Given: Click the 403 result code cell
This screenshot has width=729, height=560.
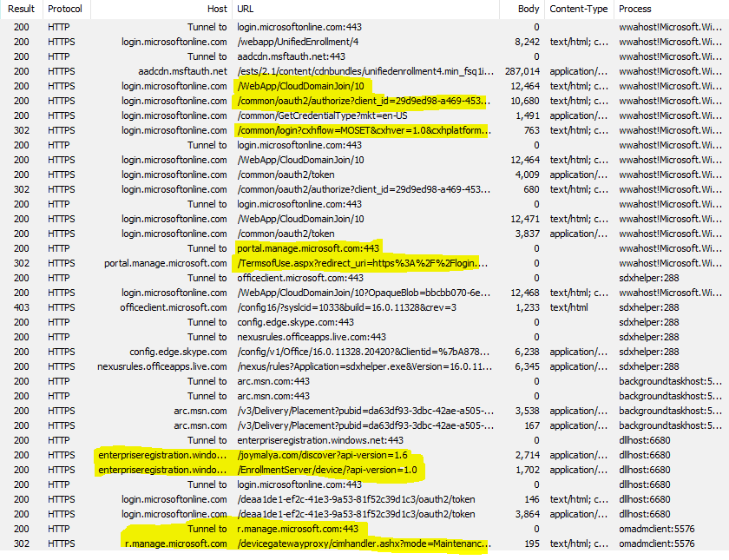Looking at the screenshot, I should pyautogui.click(x=22, y=307).
